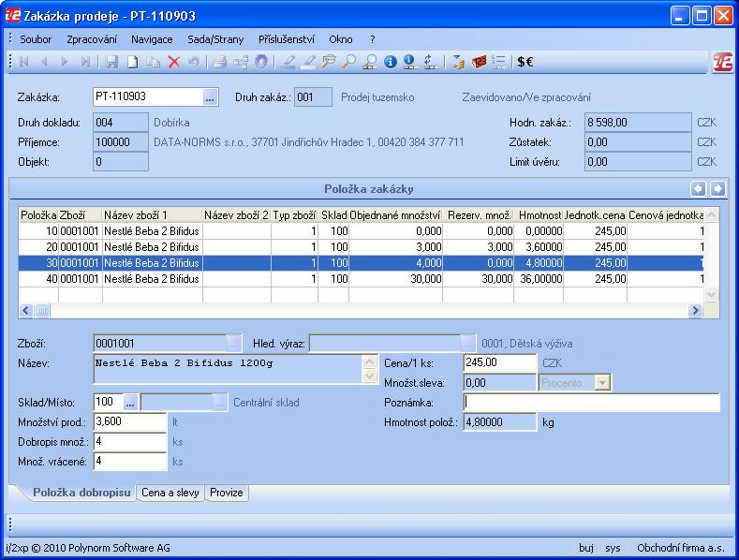This screenshot has width=739, height=560.
Task: Click the Dobropis množ. field
Action: point(130,442)
